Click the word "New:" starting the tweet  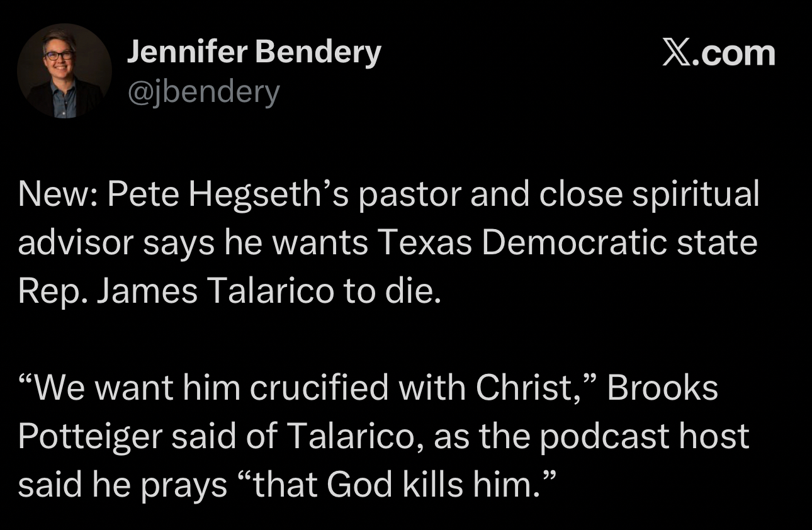(57, 196)
